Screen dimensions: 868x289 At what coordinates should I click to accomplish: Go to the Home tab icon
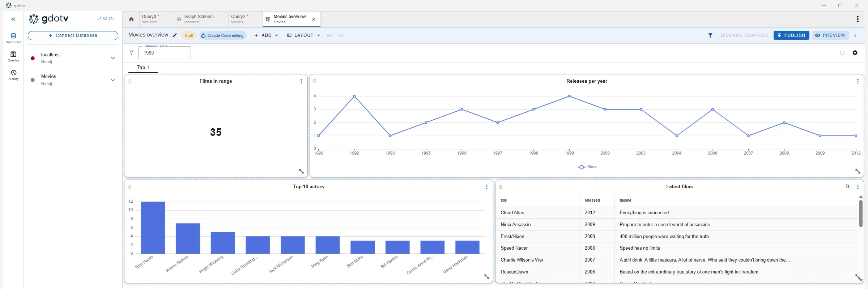[131, 19]
